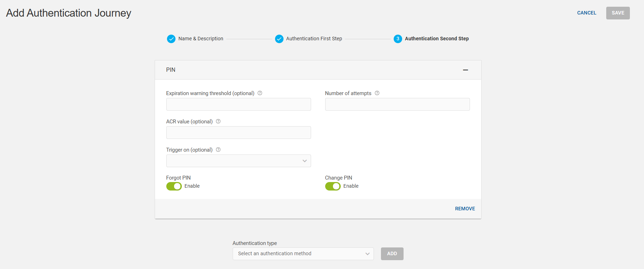
Task: Select Authentication Second Step label
Action: 437,39
